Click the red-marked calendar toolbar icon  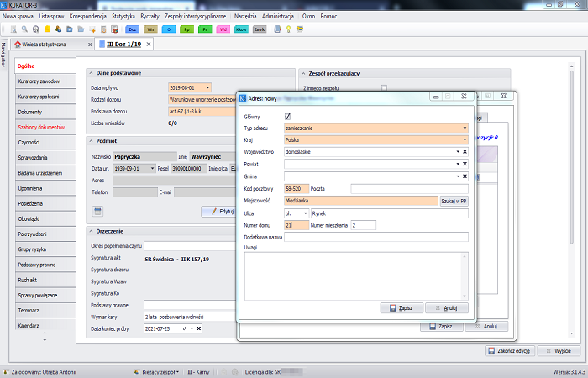click(x=115, y=29)
